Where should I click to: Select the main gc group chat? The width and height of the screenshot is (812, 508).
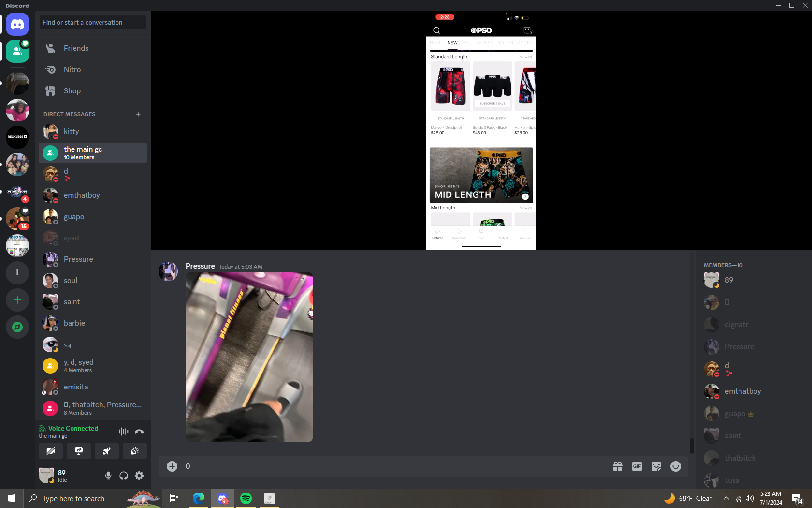93,153
